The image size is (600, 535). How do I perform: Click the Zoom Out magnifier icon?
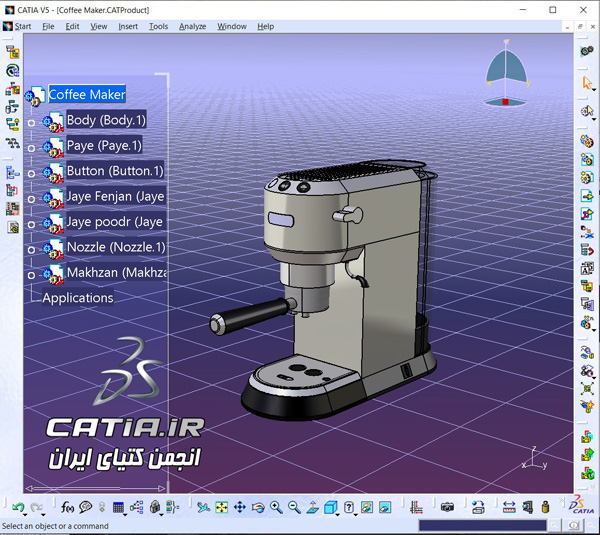coord(294,507)
